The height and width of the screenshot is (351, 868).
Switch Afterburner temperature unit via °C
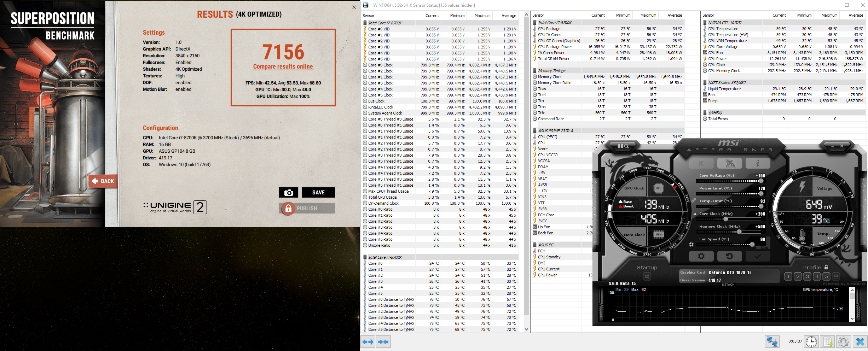(x=826, y=221)
